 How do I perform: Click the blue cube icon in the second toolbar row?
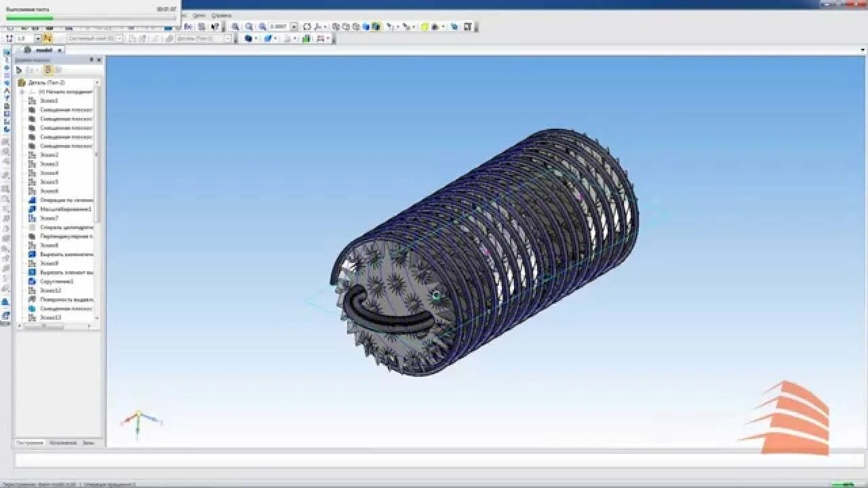(248, 39)
